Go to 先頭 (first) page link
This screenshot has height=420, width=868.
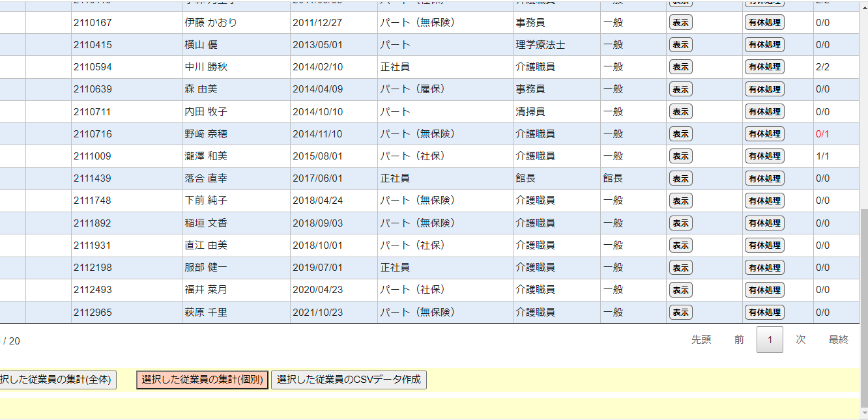point(701,340)
